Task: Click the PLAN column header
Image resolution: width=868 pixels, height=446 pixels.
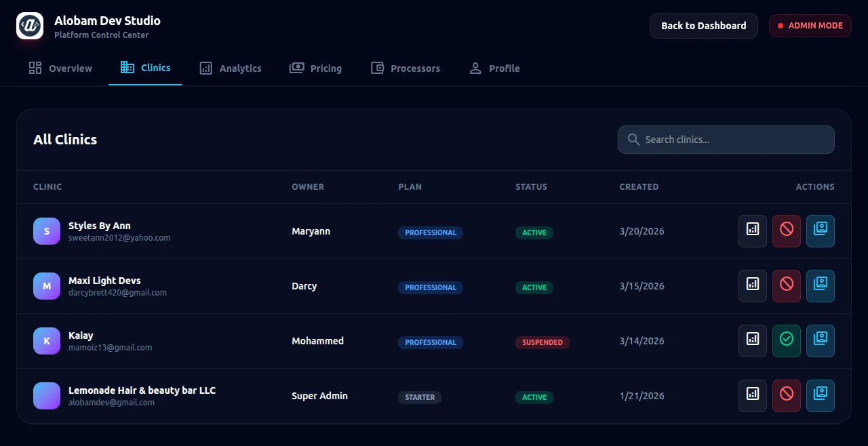Action: (x=410, y=187)
